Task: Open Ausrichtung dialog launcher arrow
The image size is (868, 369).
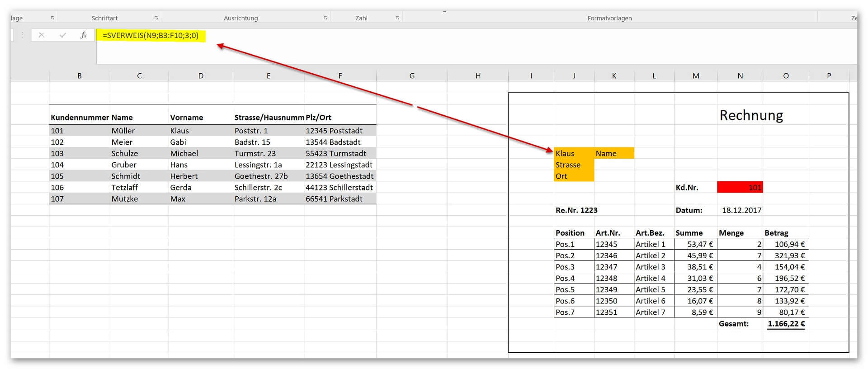Action: (x=325, y=18)
